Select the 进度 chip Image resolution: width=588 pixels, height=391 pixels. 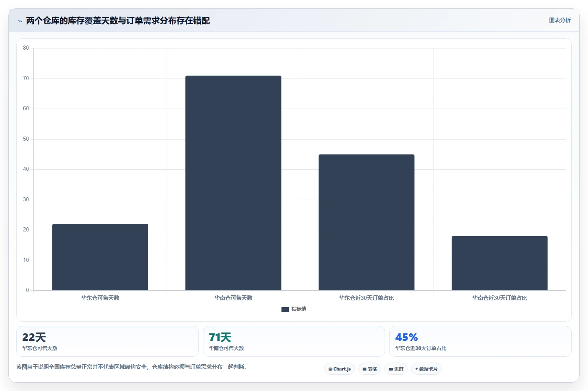396,369
